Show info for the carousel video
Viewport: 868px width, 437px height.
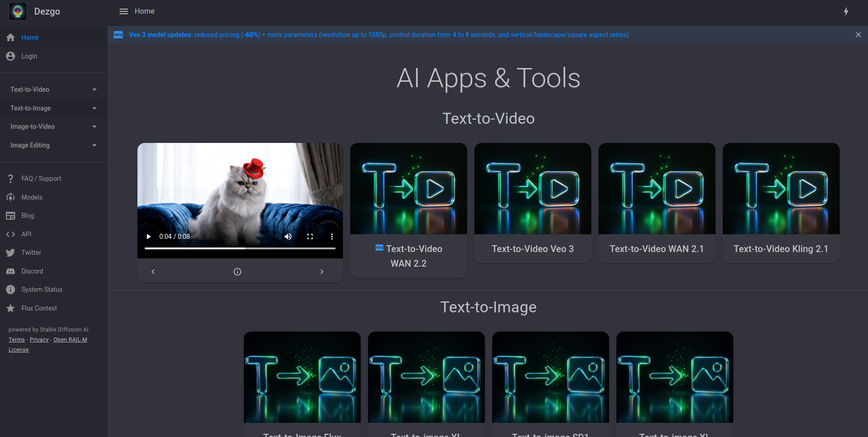(237, 272)
